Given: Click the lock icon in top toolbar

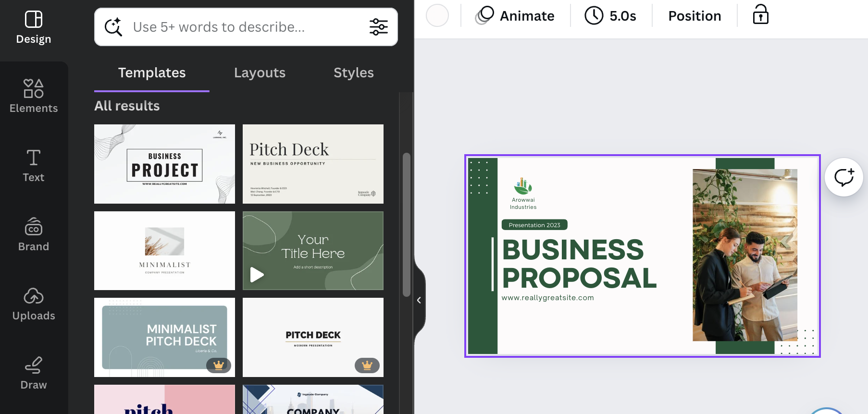Looking at the screenshot, I should click(x=760, y=14).
